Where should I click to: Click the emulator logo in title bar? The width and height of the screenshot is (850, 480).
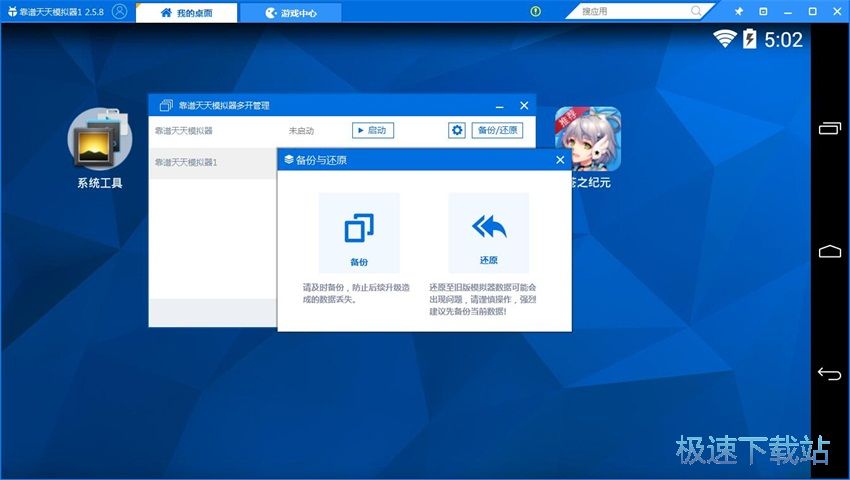click(12, 11)
